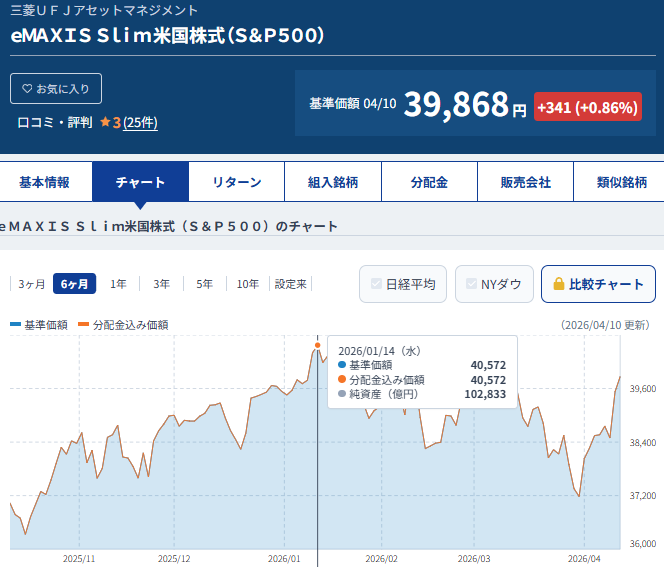Click the 純資産 value 102,833 in tooltip
Image resolution: width=664 pixels, height=567 pixels.
(485, 394)
